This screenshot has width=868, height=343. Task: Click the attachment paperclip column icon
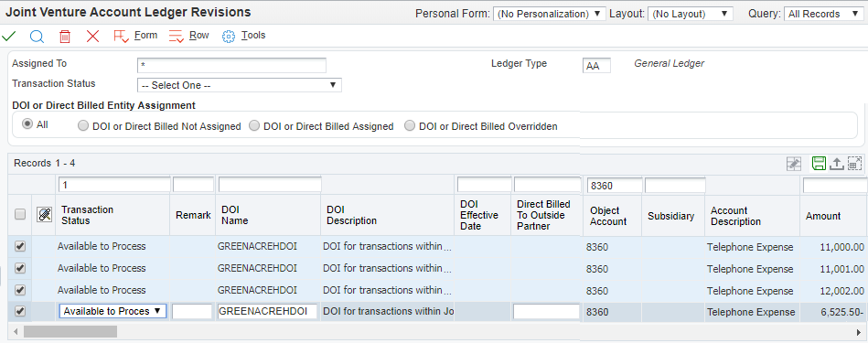click(x=44, y=215)
